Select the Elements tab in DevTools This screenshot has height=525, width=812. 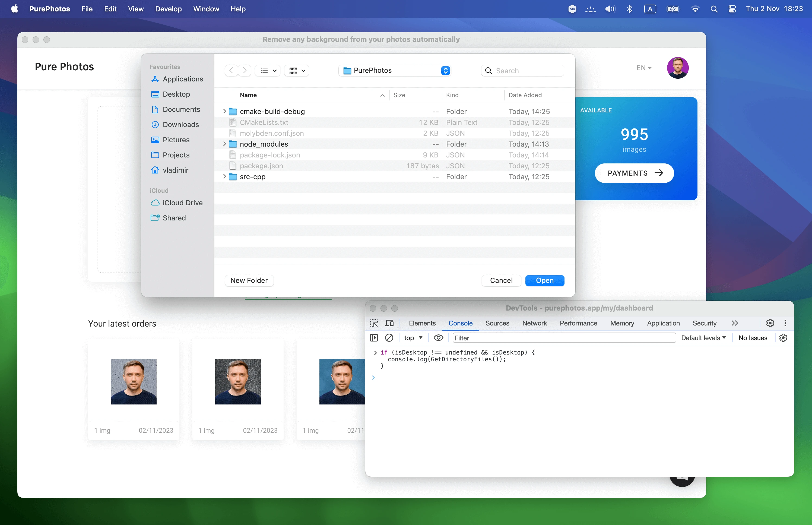coord(423,322)
